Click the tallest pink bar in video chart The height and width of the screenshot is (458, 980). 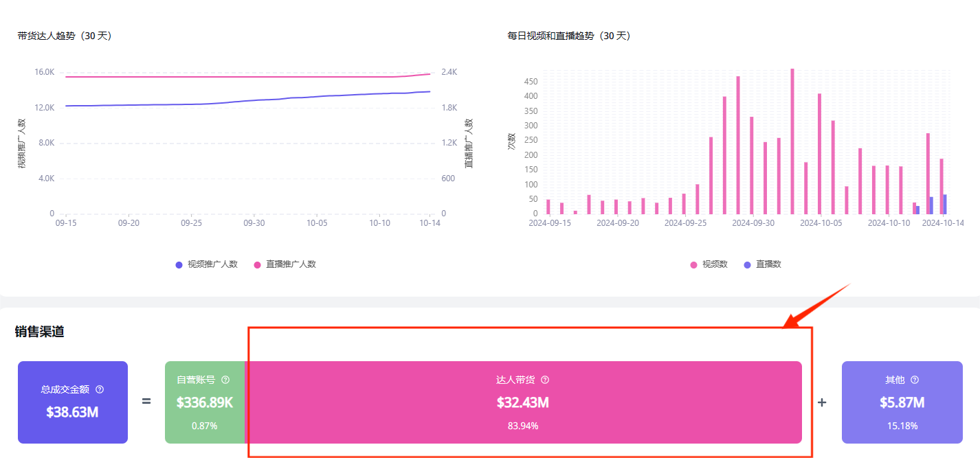792,141
